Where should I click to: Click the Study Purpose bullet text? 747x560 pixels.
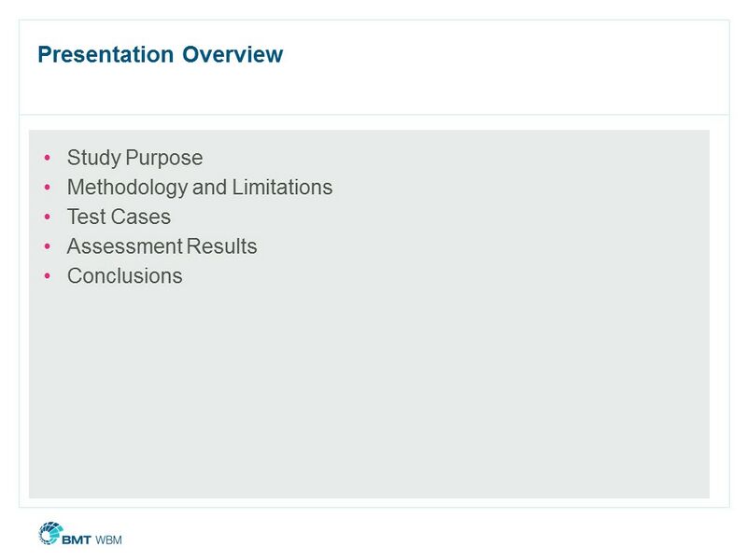pyautogui.click(x=134, y=158)
